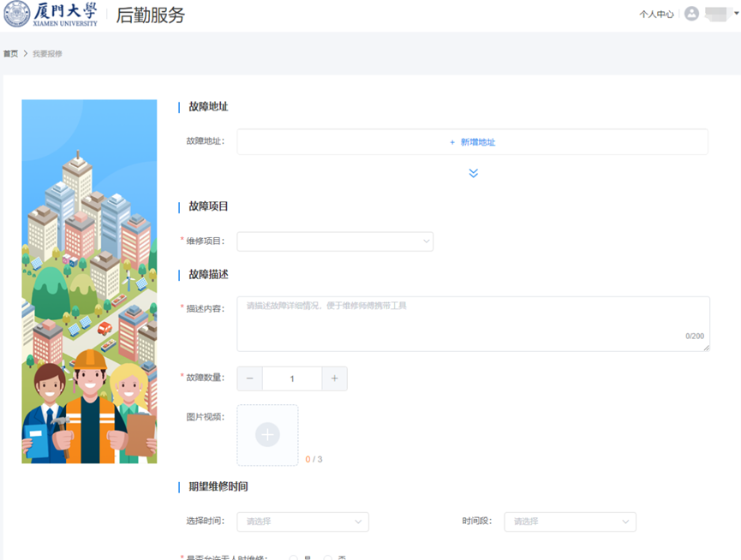Click the 后勤服务 title

(x=150, y=15)
